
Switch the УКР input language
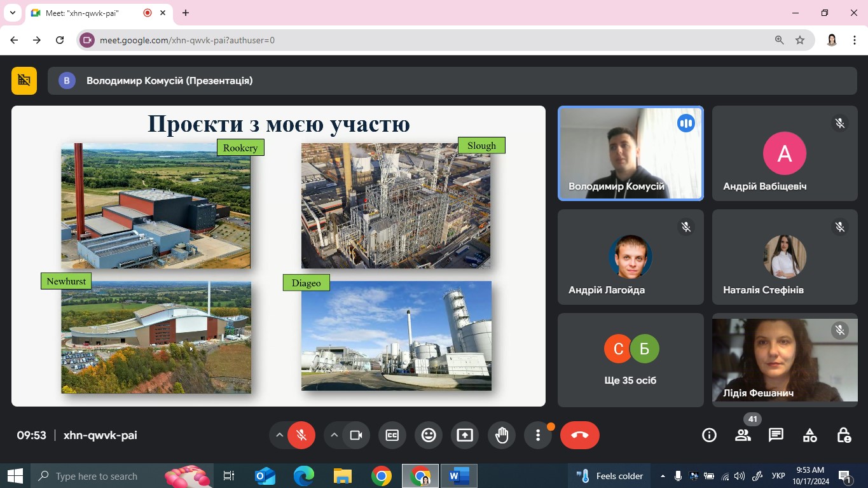click(x=778, y=476)
